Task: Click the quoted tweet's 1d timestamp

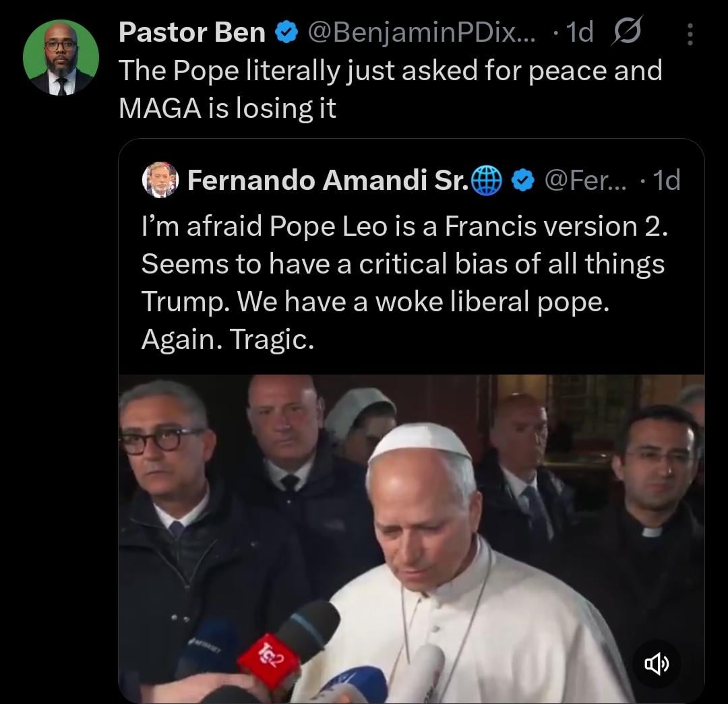Action: [664, 180]
